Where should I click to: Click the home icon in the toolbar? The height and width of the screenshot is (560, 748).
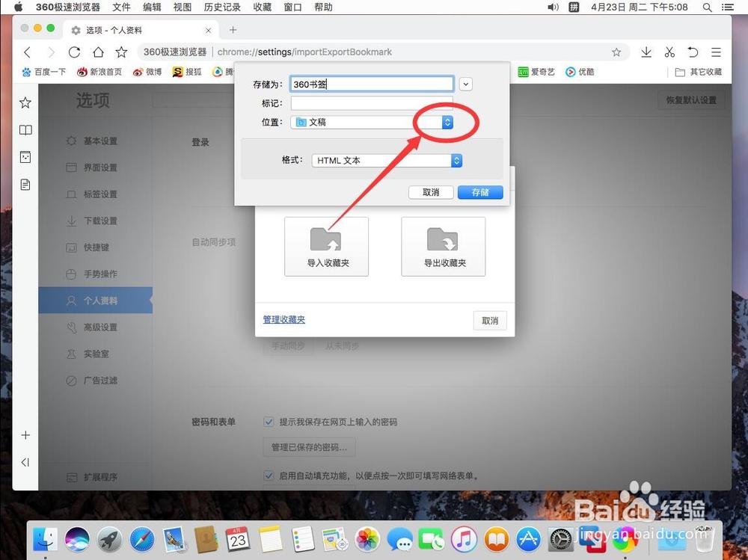click(x=99, y=52)
